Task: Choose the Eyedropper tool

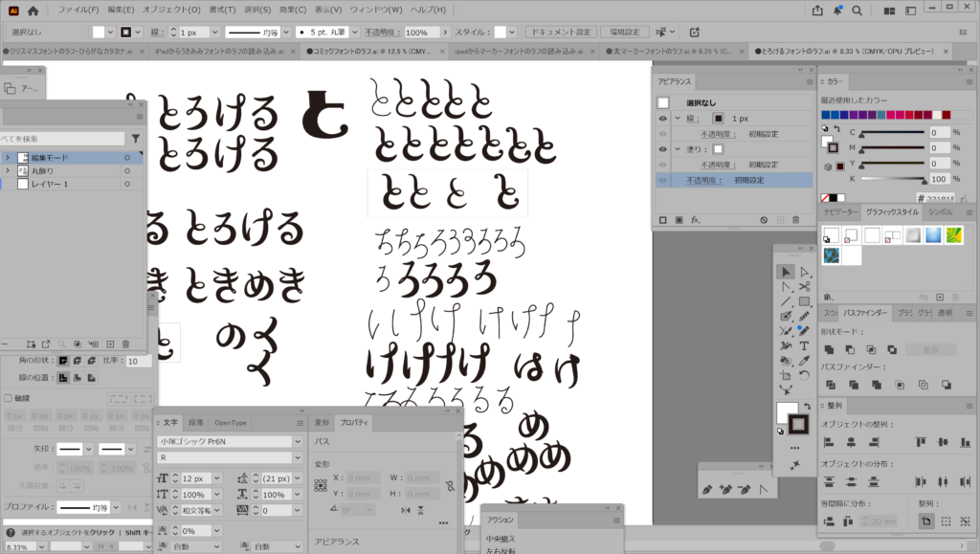Action: click(x=804, y=361)
